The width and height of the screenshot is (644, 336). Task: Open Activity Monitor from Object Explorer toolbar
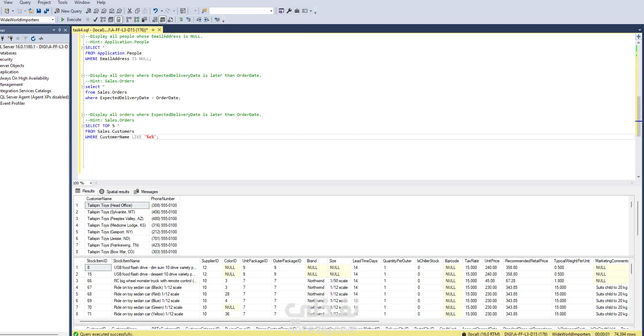coord(41,38)
